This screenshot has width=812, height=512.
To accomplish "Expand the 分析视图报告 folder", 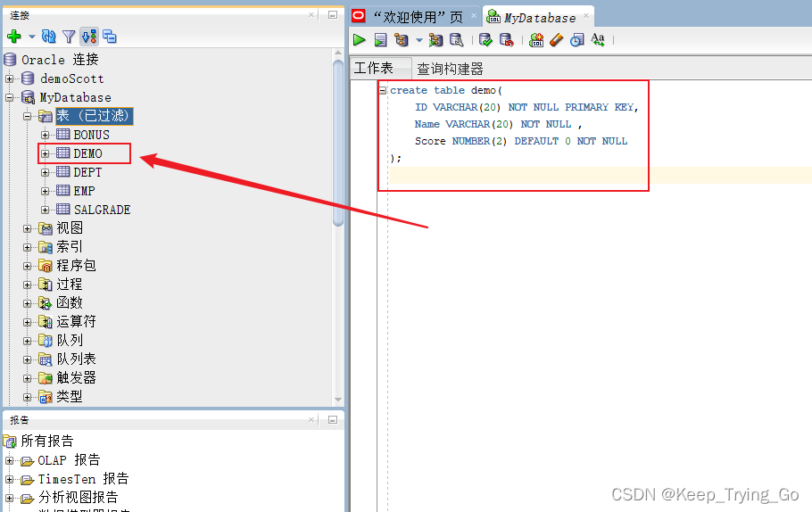I will pos(9,498).
